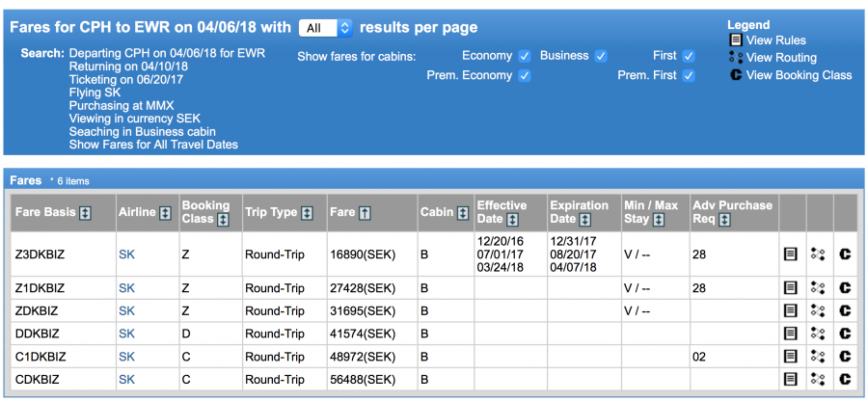Open the results per page dropdown

(326, 28)
